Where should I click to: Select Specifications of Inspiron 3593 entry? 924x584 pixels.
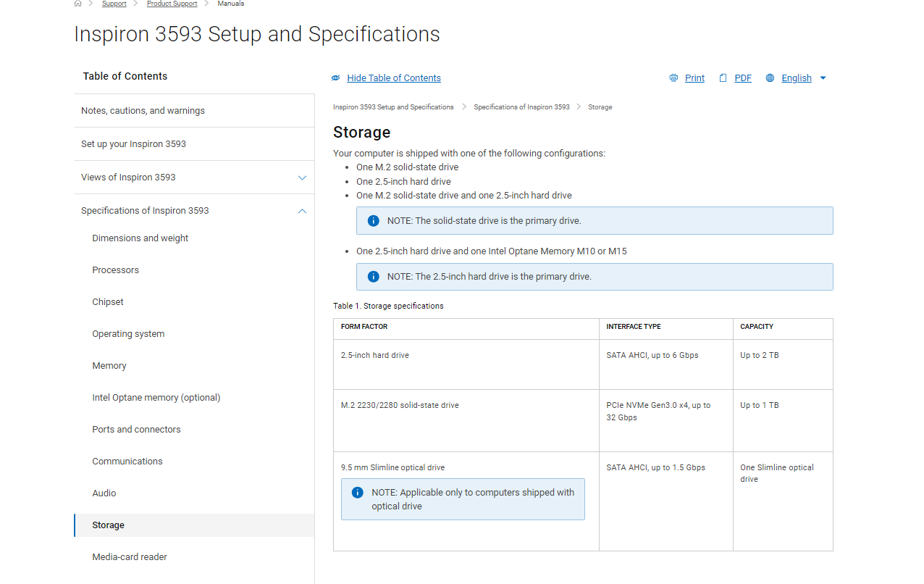(x=145, y=211)
